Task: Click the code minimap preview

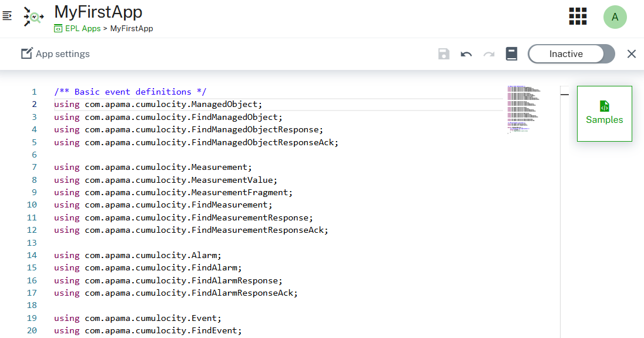Action: coord(523,110)
